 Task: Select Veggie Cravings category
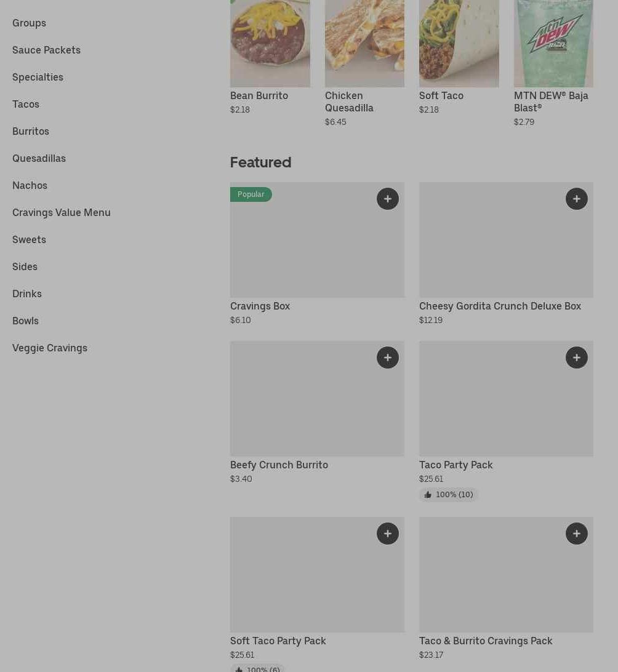(x=50, y=348)
